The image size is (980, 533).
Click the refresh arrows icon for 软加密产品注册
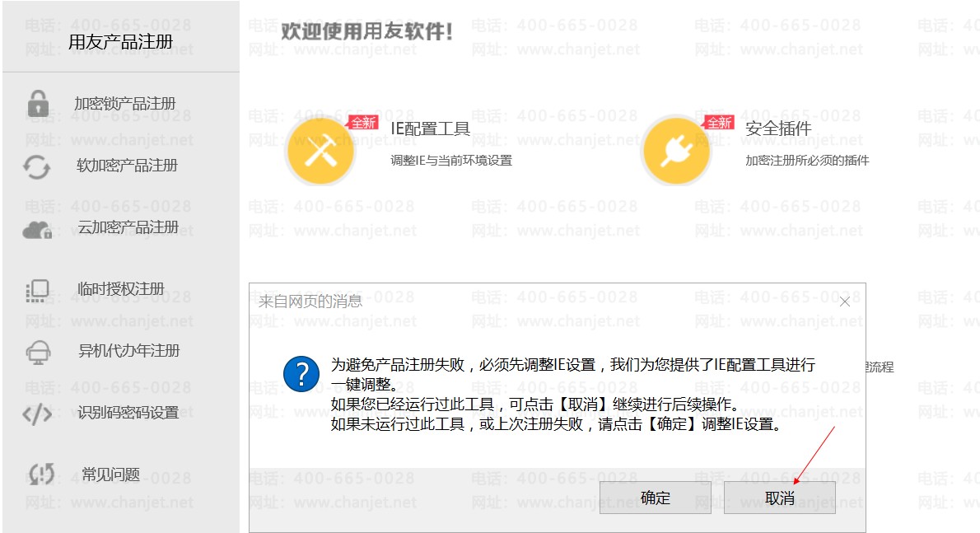click(x=37, y=167)
